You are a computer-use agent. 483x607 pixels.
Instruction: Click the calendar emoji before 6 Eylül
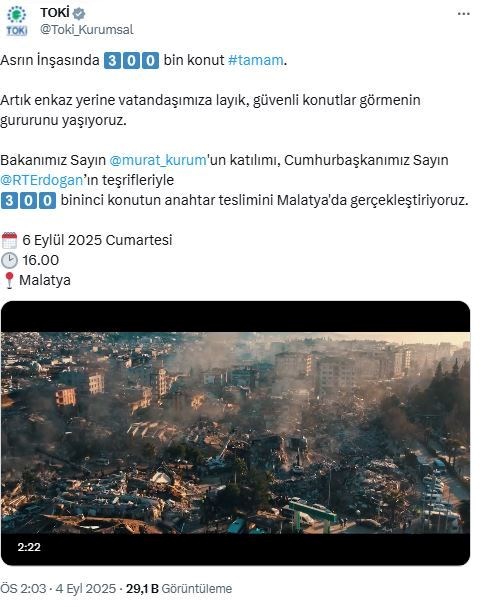(9, 240)
